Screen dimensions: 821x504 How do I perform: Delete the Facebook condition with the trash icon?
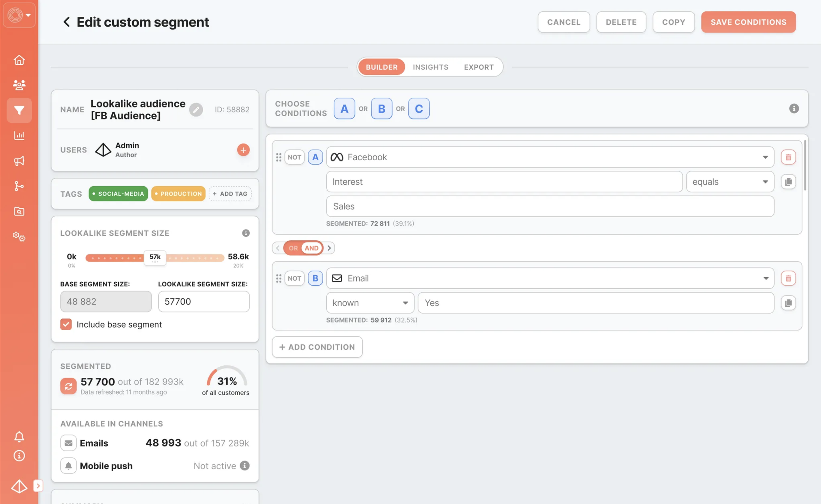tap(788, 157)
